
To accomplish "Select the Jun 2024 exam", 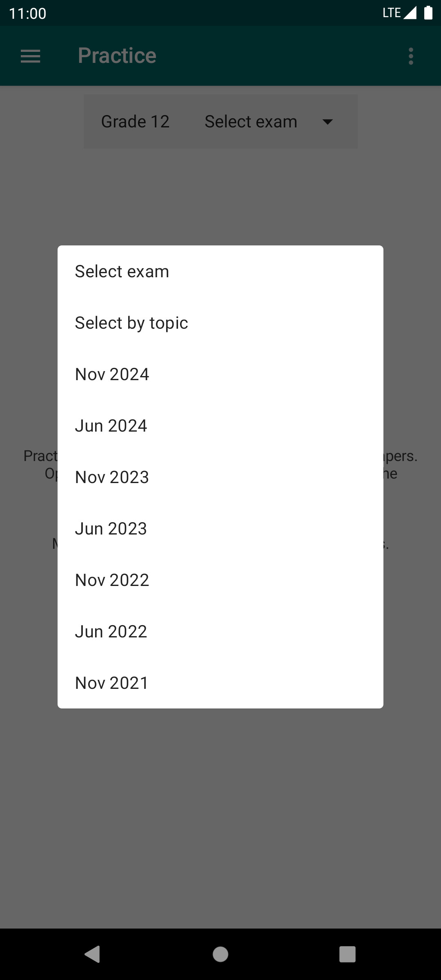I will [x=220, y=425].
